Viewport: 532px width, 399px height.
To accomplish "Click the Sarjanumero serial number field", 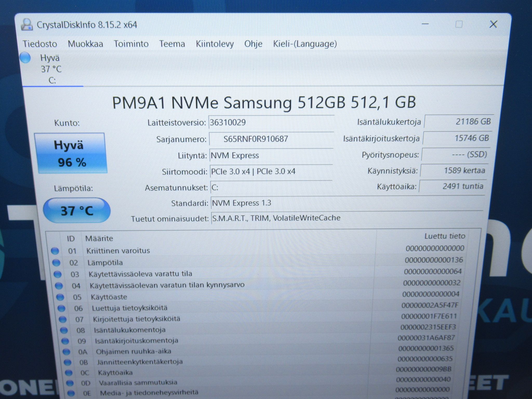I will click(271, 139).
